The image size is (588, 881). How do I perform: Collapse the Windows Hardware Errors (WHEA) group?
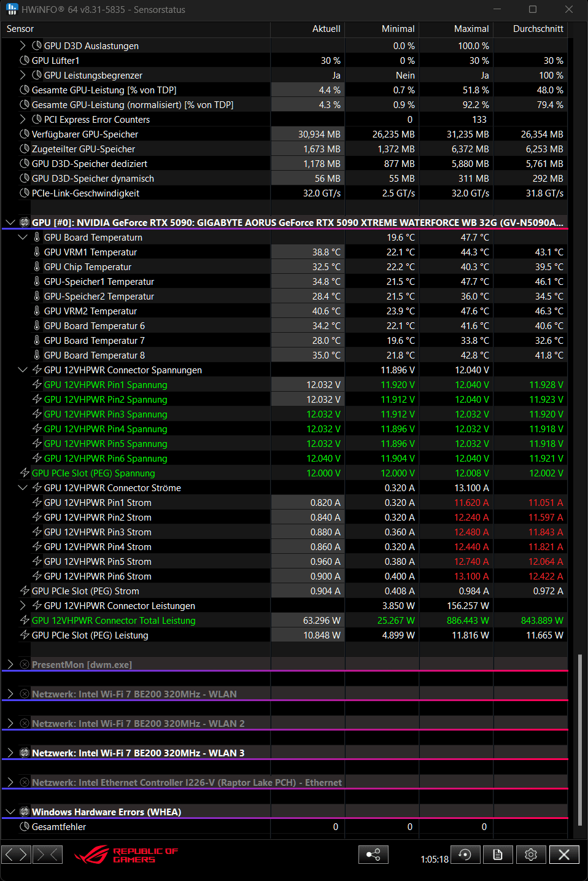pos(10,812)
